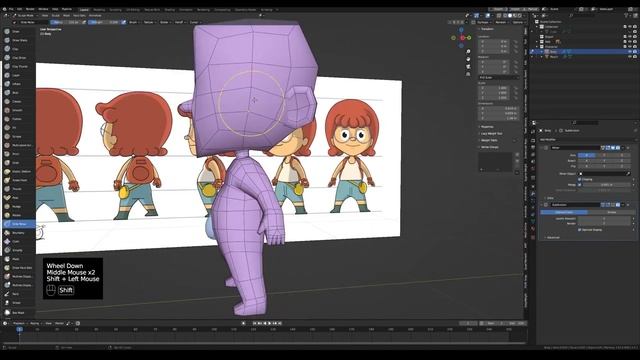Collapse the Transform panel in sidebar
The height and width of the screenshot is (360, 640).
(487, 29)
